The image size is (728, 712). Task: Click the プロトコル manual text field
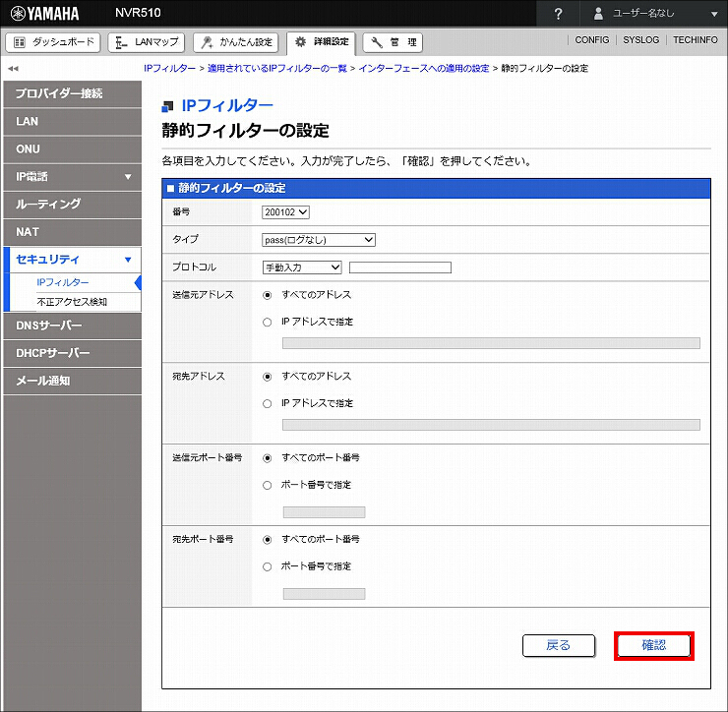click(x=400, y=267)
